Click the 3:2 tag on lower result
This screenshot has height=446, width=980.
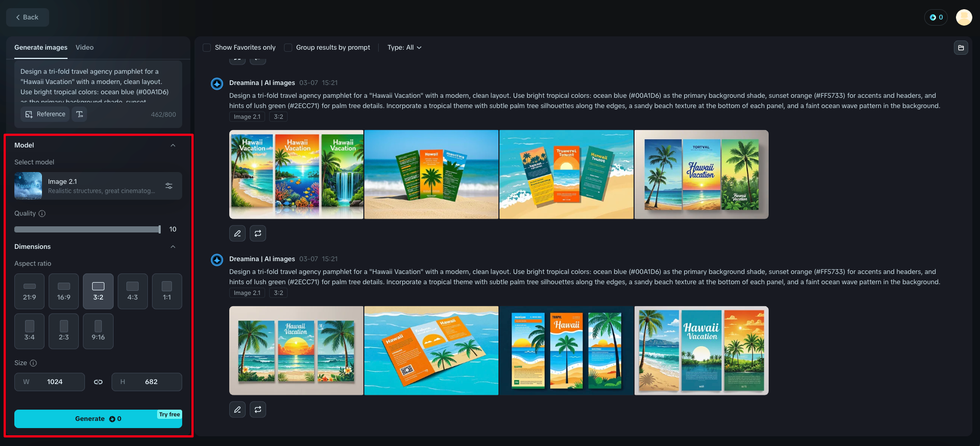(278, 293)
